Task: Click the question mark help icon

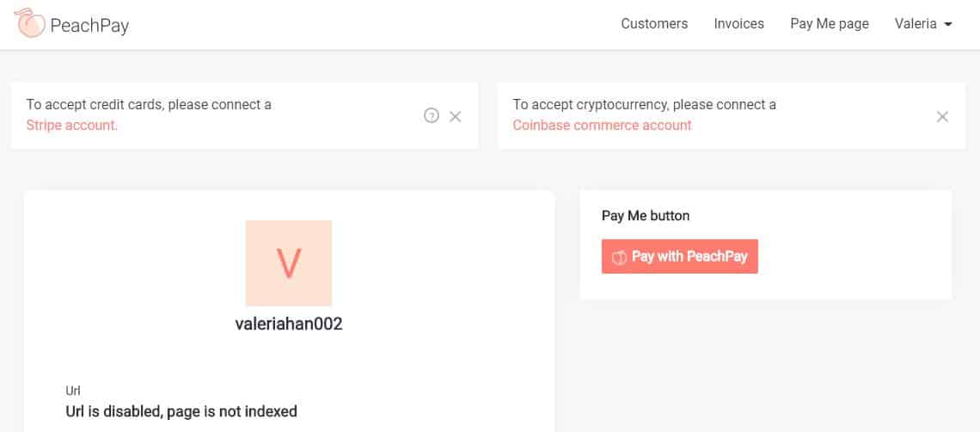Action: coord(432,116)
